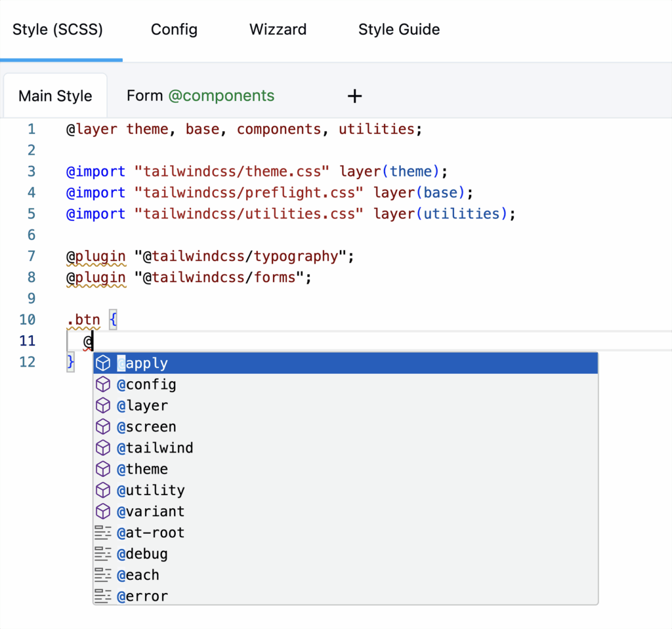Open the Config tab

174,30
